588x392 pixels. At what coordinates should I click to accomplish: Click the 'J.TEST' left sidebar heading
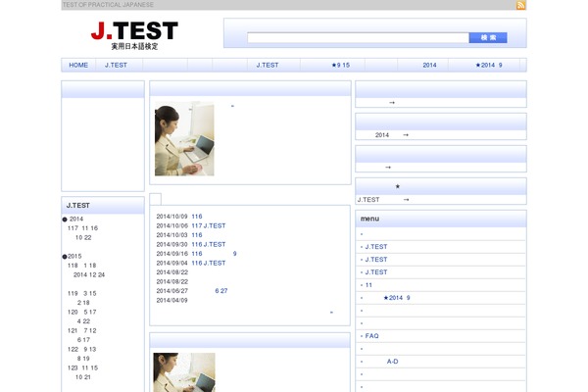tap(78, 206)
